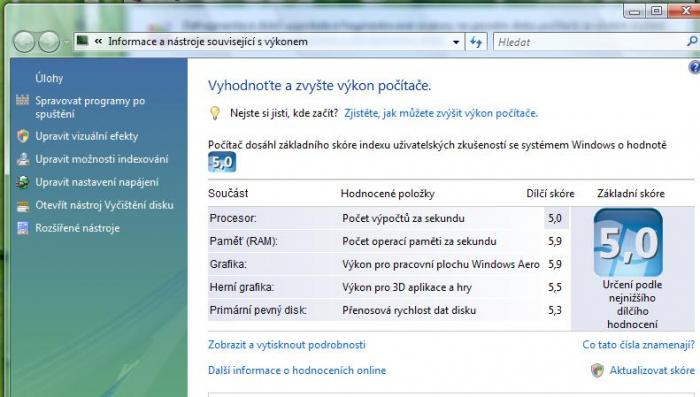This screenshot has width=700, height=397.
Task: Minimize the window
Action: (x=634, y=11)
